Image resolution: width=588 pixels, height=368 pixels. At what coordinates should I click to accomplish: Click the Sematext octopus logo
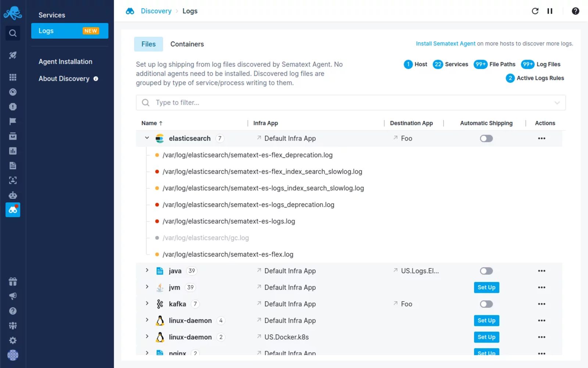[x=12, y=13]
